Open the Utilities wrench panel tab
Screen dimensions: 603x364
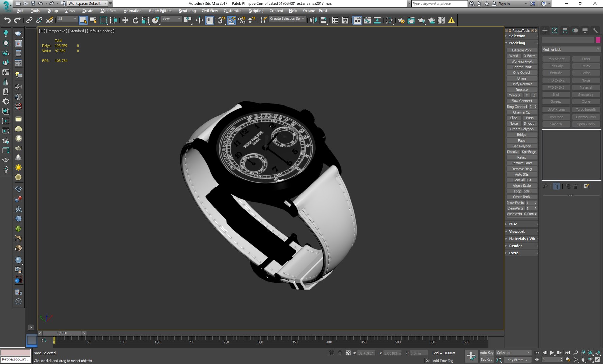[595, 31]
